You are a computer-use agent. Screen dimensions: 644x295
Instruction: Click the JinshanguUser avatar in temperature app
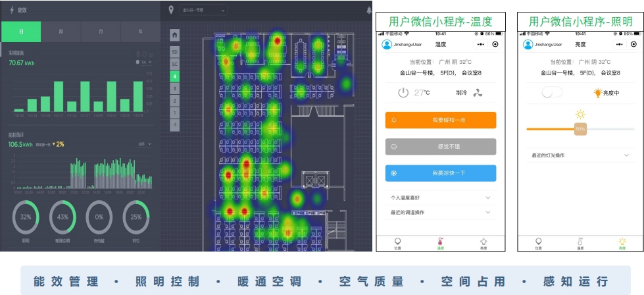[x=387, y=44]
